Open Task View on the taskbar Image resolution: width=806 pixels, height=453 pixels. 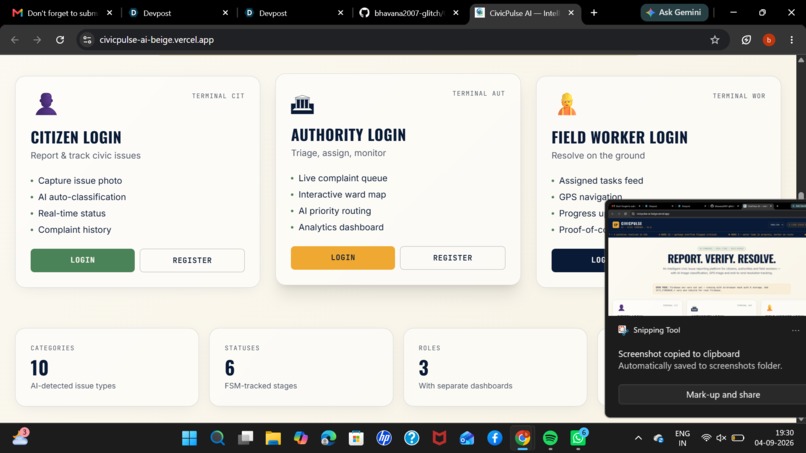point(245,438)
